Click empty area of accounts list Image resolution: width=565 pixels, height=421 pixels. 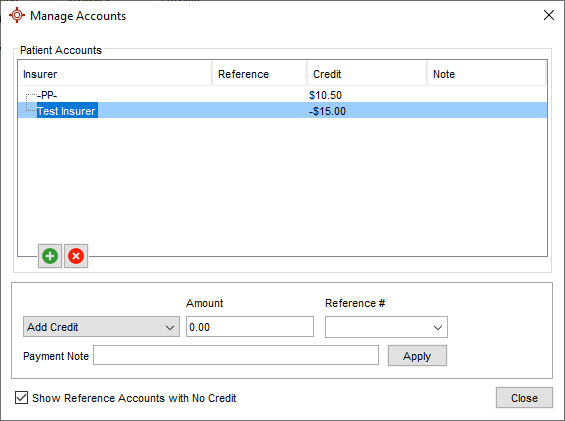click(x=282, y=180)
